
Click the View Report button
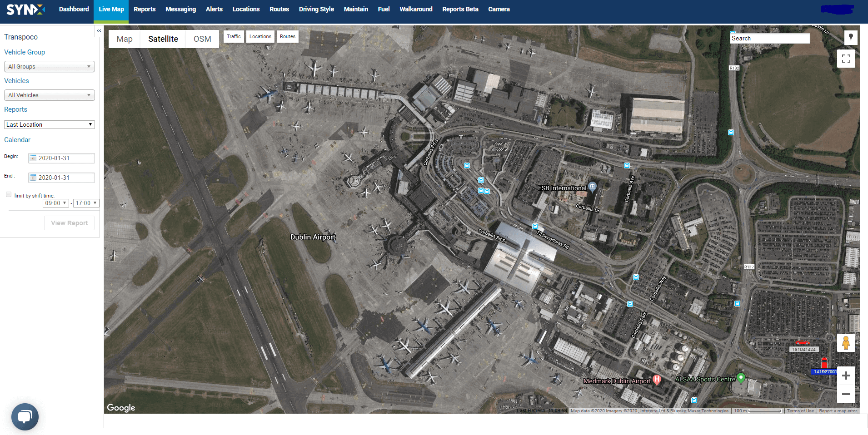tap(69, 223)
